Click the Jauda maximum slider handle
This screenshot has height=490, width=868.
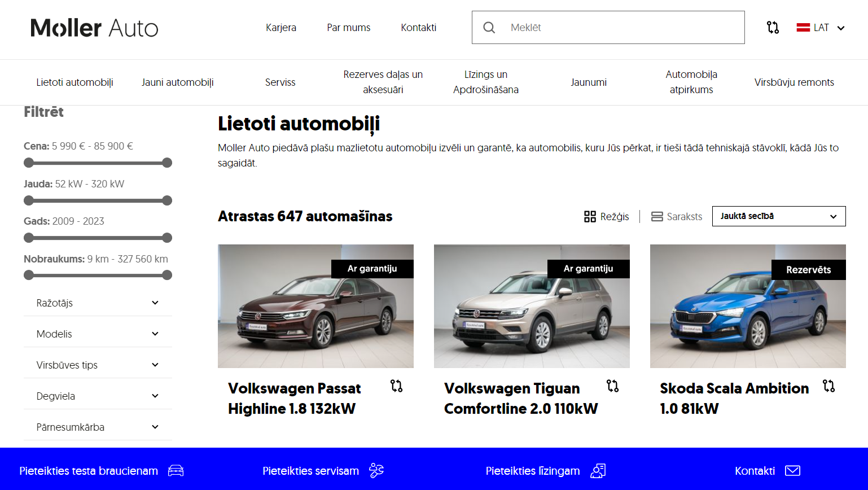(167, 200)
